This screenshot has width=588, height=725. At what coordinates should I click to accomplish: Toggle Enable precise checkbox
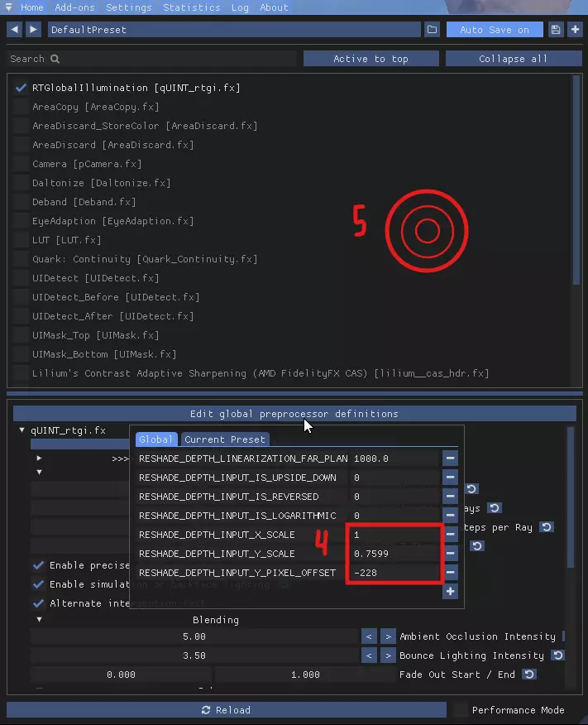pos(38,565)
